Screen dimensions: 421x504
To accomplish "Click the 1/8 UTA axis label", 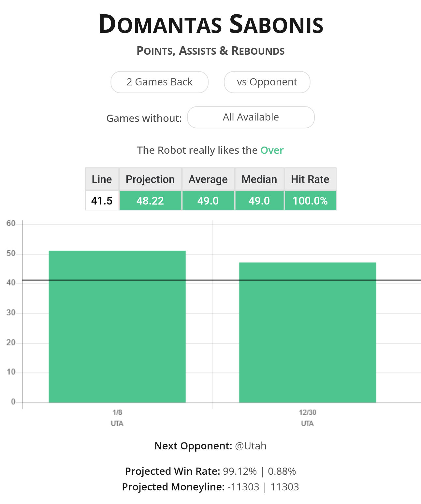I will [117, 418].
